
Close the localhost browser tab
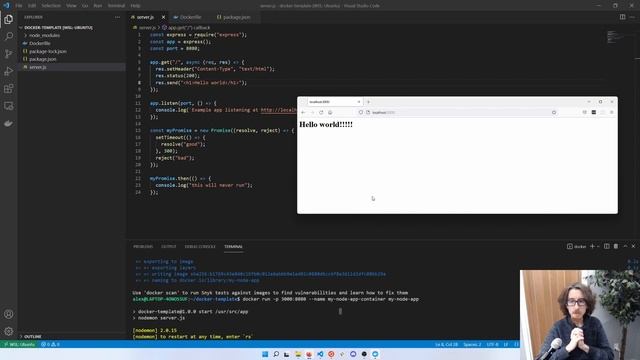359,102
